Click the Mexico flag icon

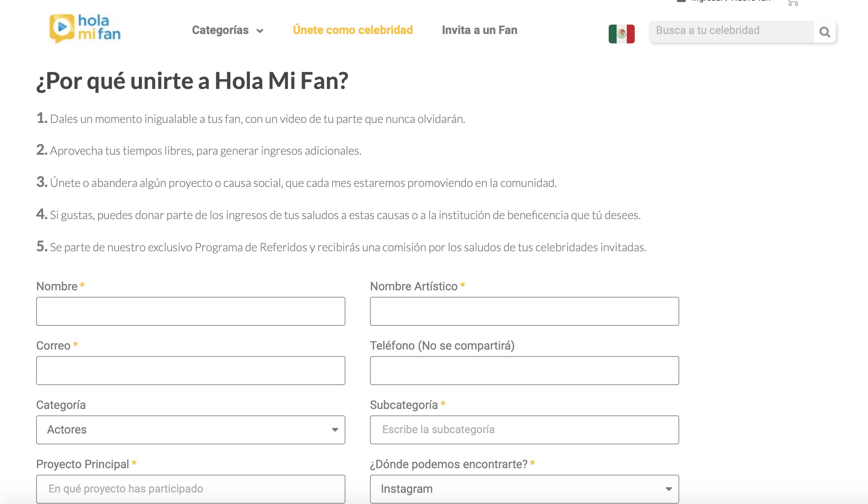click(x=621, y=34)
